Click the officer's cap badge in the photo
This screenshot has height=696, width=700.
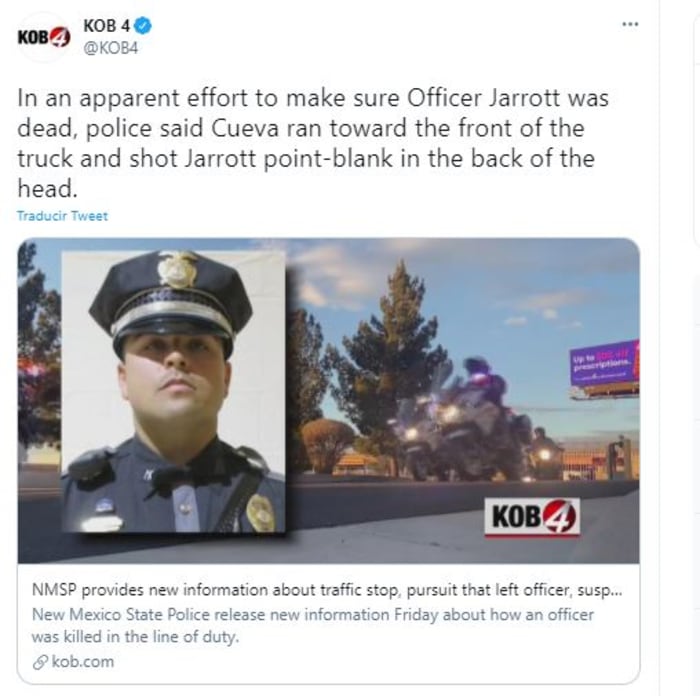177,269
